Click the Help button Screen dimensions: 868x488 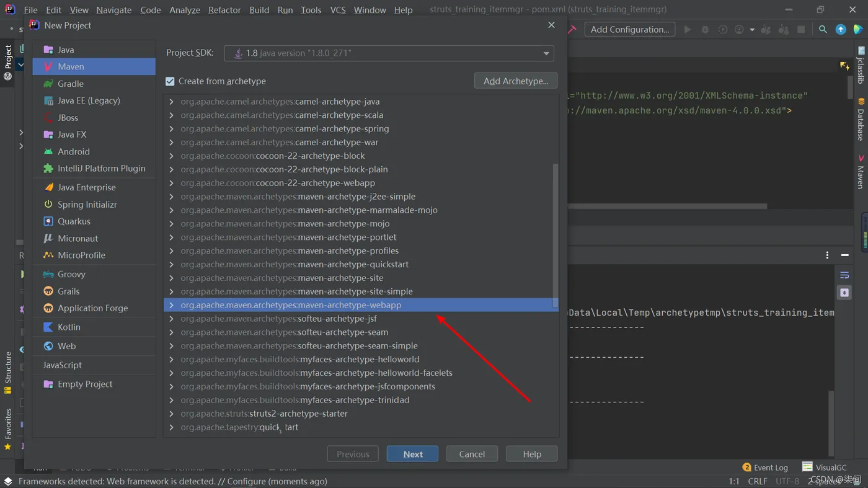tap(532, 454)
